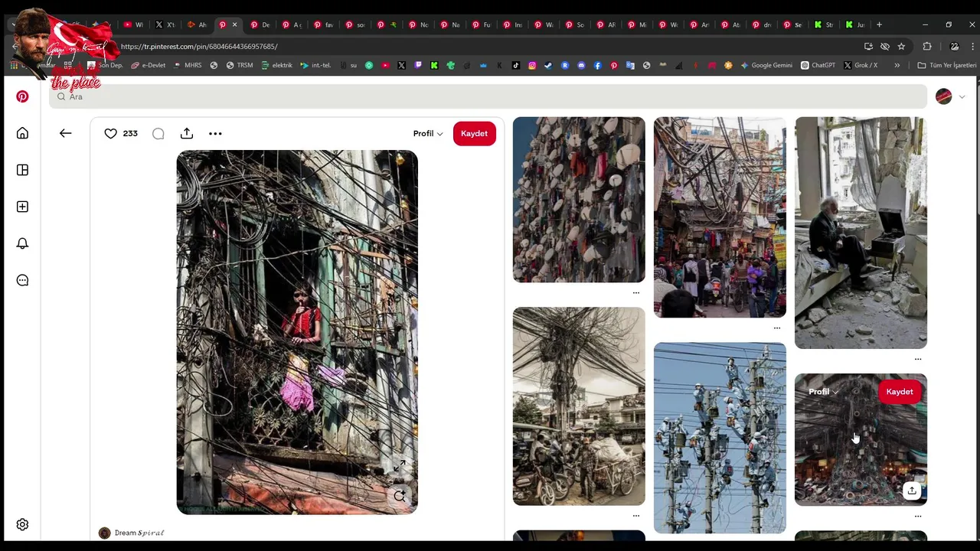Viewport: 980px width, 551px height.
Task: Open Profil dropdown on hovered pin
Action: (x=823, y=392)
